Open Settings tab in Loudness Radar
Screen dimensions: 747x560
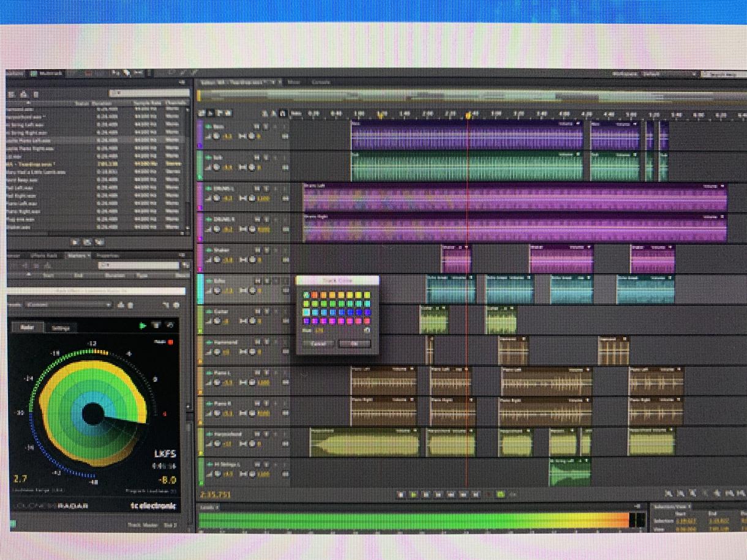(61, 327)
